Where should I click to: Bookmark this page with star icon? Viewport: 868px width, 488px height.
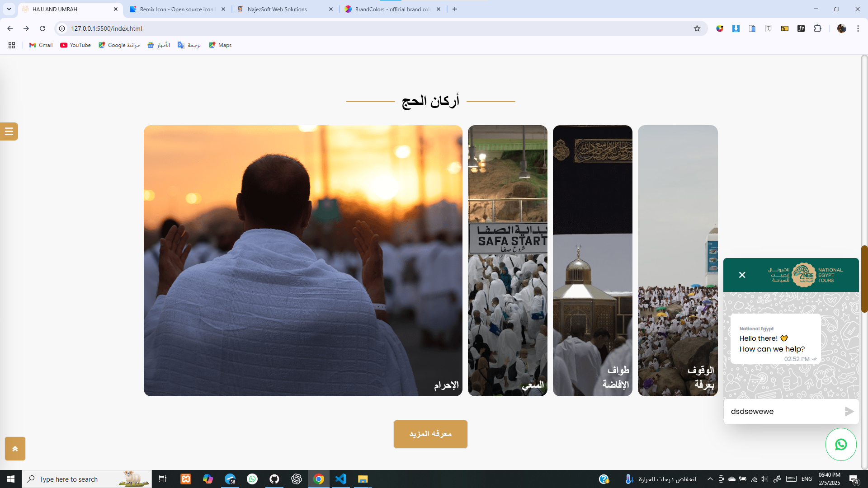tap(697, 28)
